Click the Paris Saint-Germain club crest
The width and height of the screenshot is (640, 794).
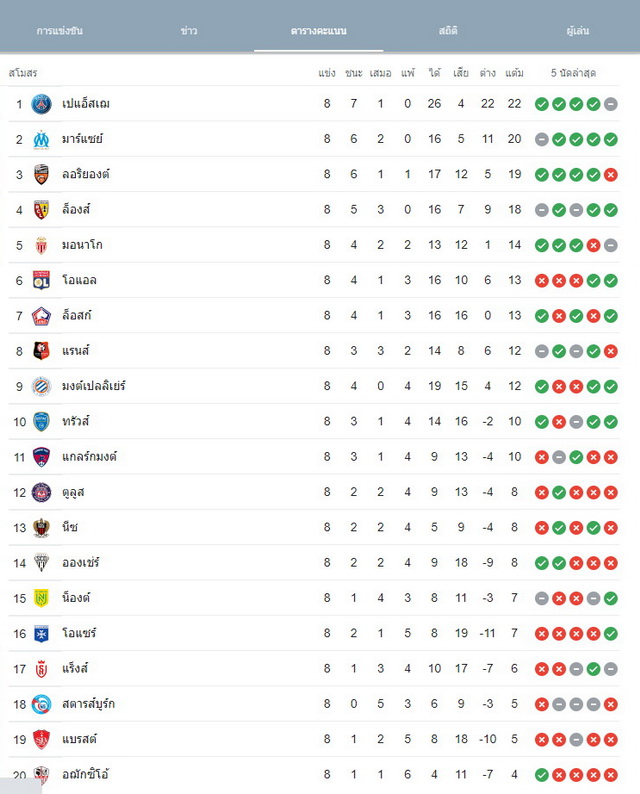(x=41, y=104)
